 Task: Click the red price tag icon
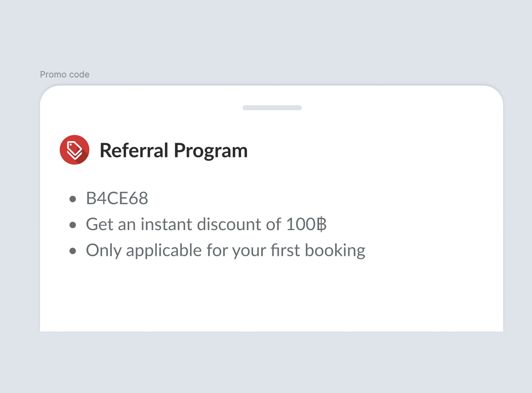[x=74, y=150]
